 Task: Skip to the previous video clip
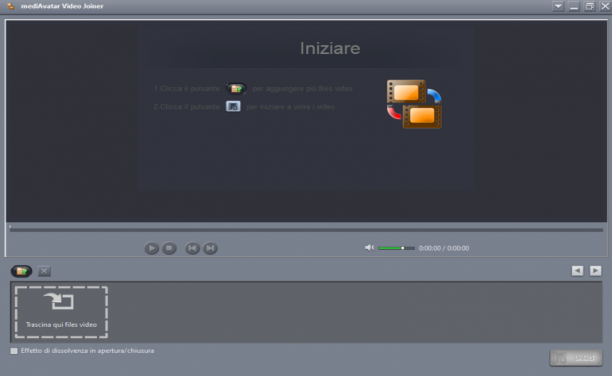[x=192, y=248]
